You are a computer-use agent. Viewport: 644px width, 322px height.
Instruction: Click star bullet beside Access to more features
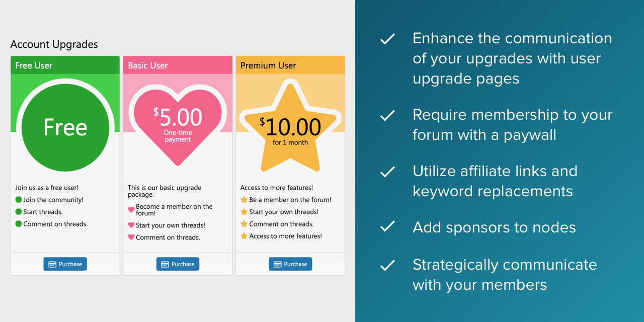pos(244,236)
